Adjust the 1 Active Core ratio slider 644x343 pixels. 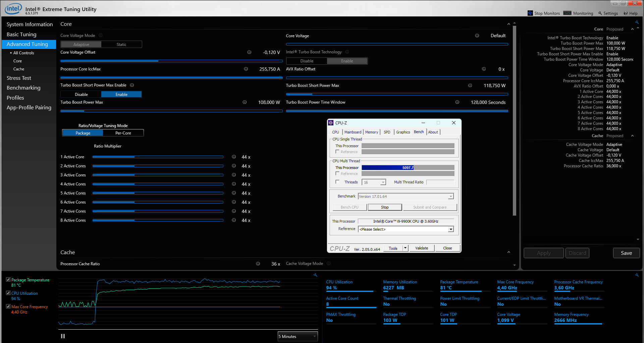135,157
